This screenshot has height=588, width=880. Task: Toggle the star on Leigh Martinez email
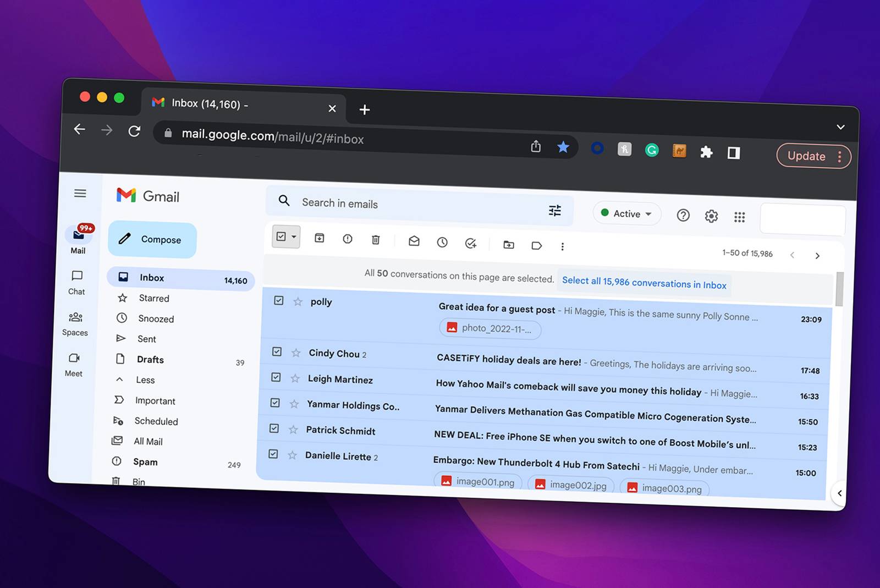295,378
